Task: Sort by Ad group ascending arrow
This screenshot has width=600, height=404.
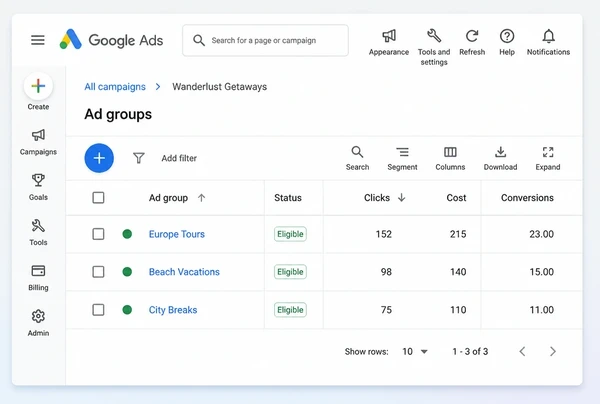Action: pos(202,198)
